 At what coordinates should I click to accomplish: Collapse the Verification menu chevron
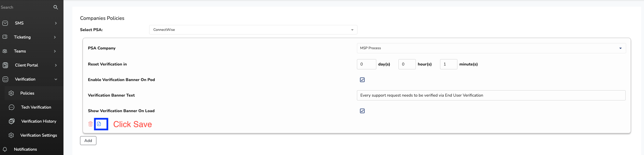pyautogui.click(x=56, y=79)
